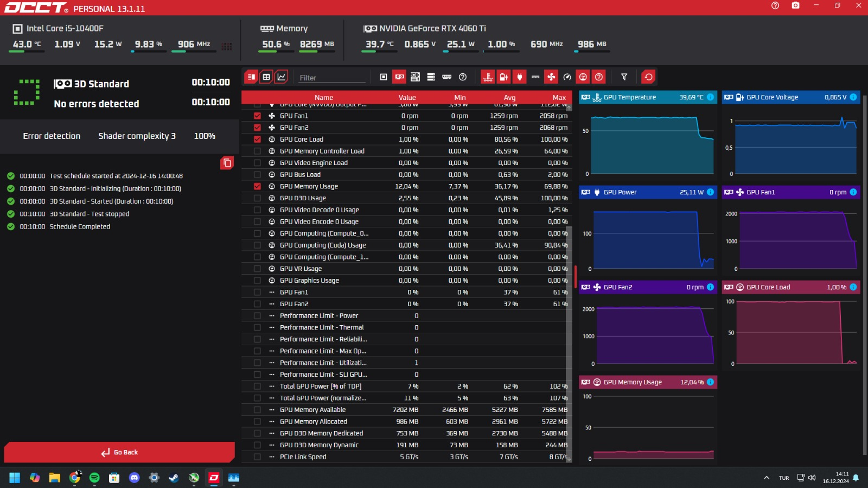This screenshot has width=868, height=488.
Task: Toggle the power plug sensor type filter
Action: click(520, 77)
